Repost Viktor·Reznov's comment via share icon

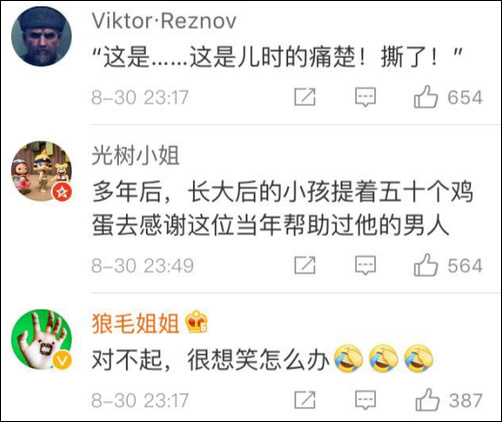305,97
